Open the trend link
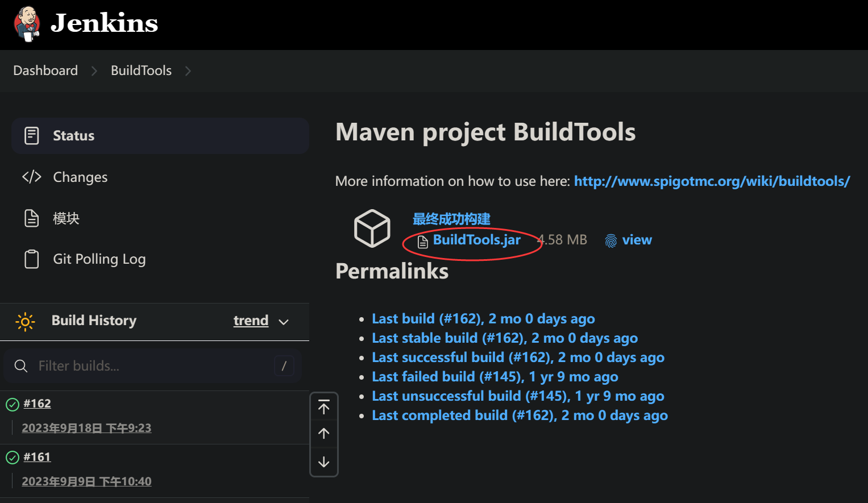Image resolution: width=868 pixels, height=503 pixels. click(251, 321)
